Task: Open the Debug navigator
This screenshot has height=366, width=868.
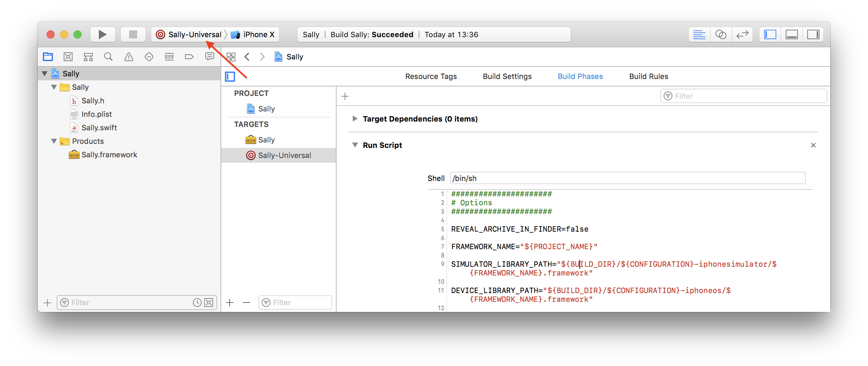Action: [169, 57]
